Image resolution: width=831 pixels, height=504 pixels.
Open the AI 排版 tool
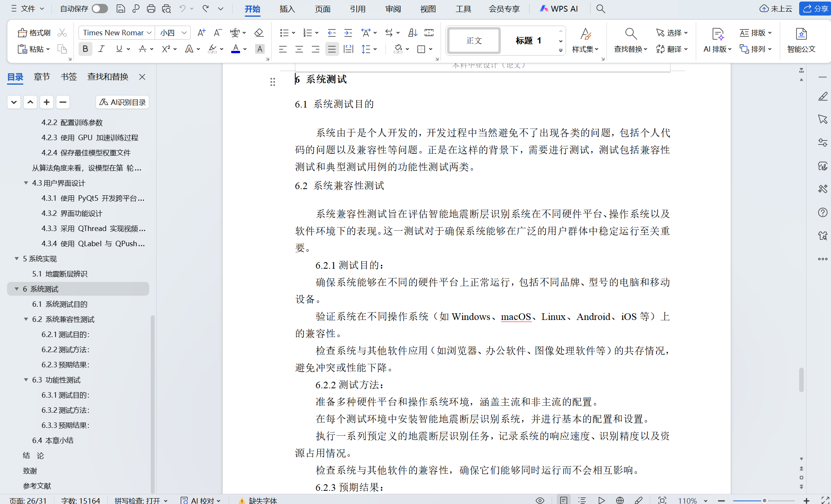pyautogui.click(x=717, y=40)
